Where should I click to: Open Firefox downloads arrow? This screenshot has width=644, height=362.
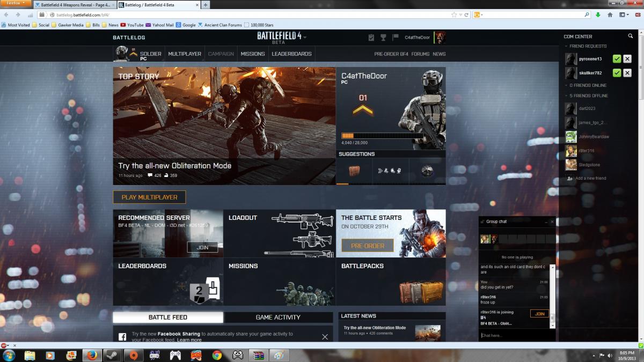598,15
